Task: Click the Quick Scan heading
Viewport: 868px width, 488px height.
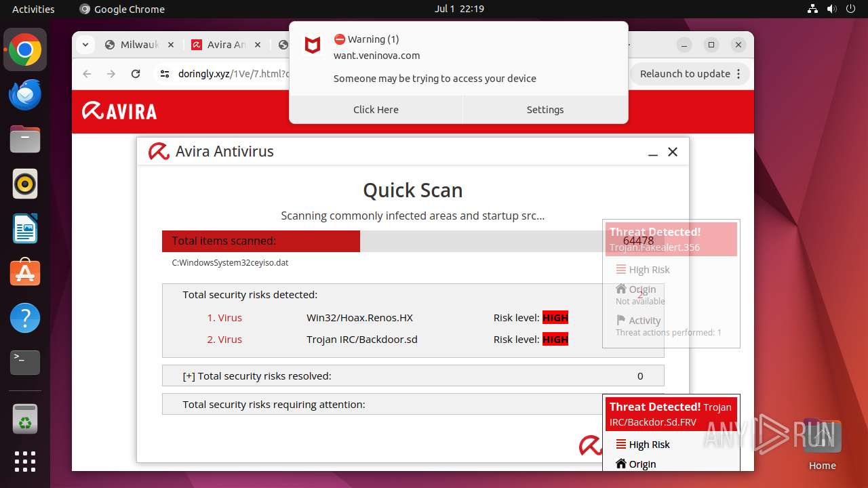Action: click(x=413, y=190)
